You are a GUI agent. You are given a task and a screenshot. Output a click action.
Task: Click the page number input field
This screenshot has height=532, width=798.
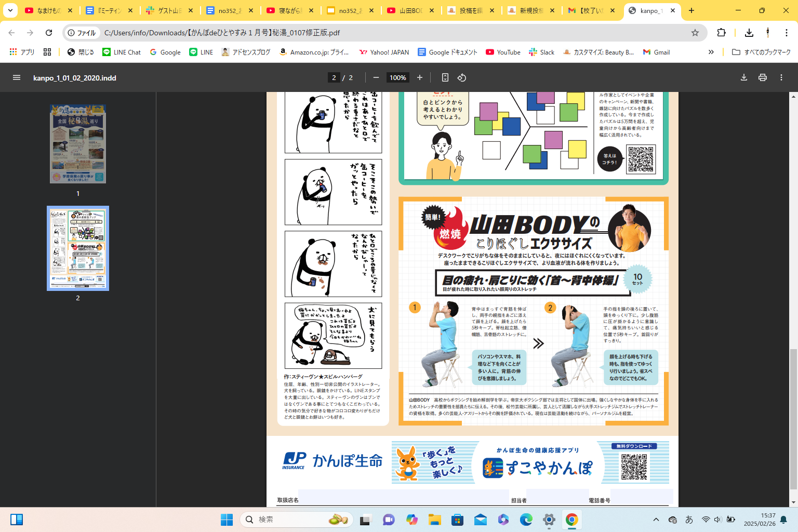[x=334, y=77]
